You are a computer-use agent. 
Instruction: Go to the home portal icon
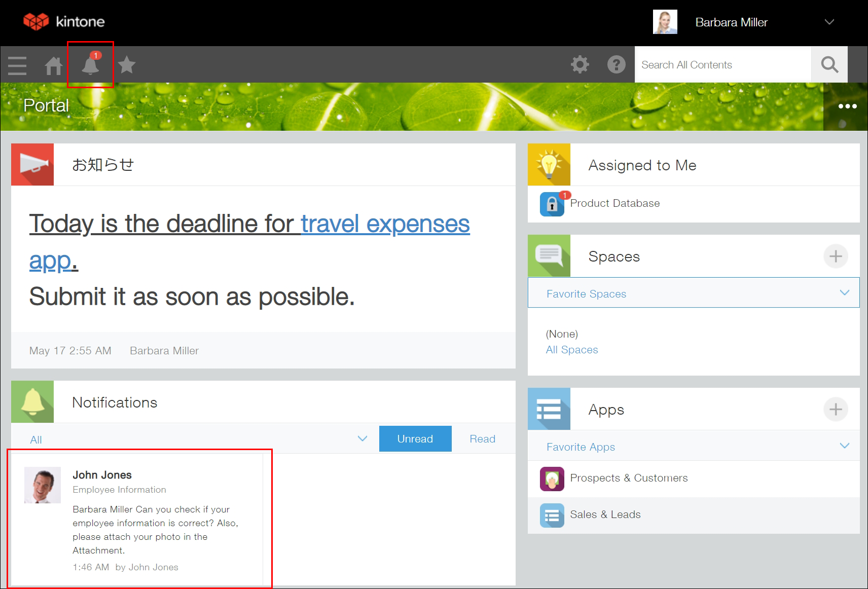(x=53, y=65)
